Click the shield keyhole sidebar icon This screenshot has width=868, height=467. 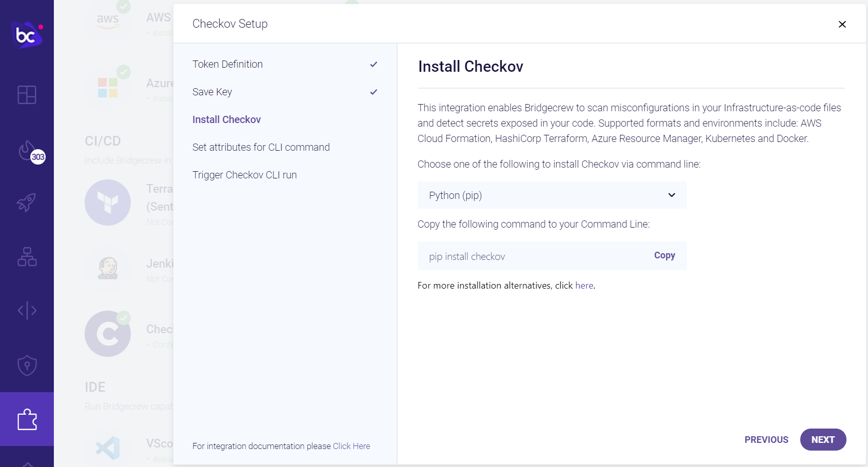[27, 366]
